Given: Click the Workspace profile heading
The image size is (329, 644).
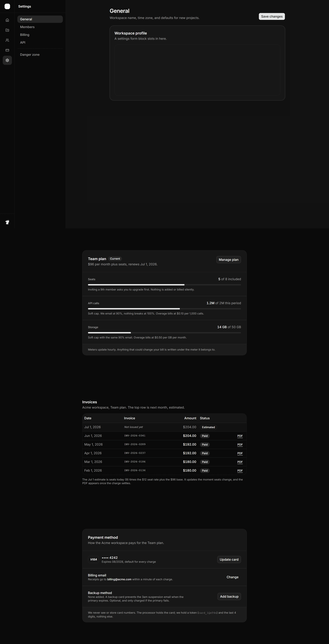Looking at the screenshot, I should click(x=131, y=33).
